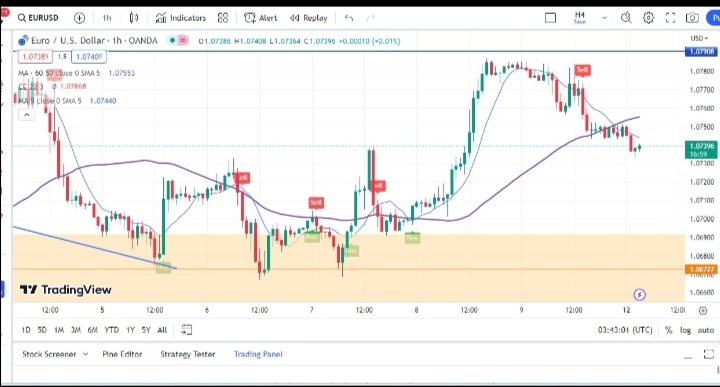This screenshot has height=387, width=720.
Task: Set range to 5D
Action: point(42,330)
